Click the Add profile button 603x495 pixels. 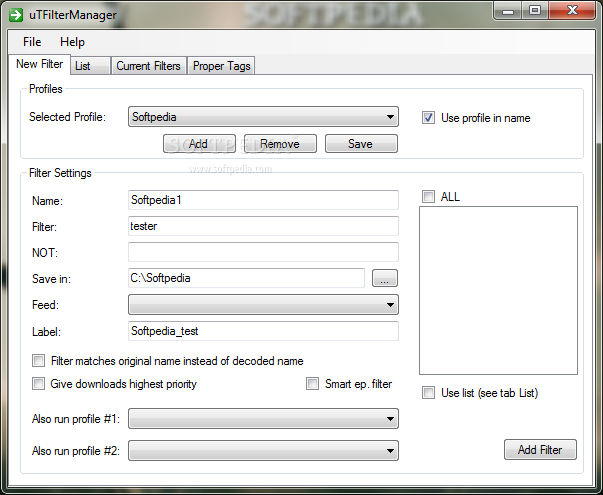click(199, 143)
